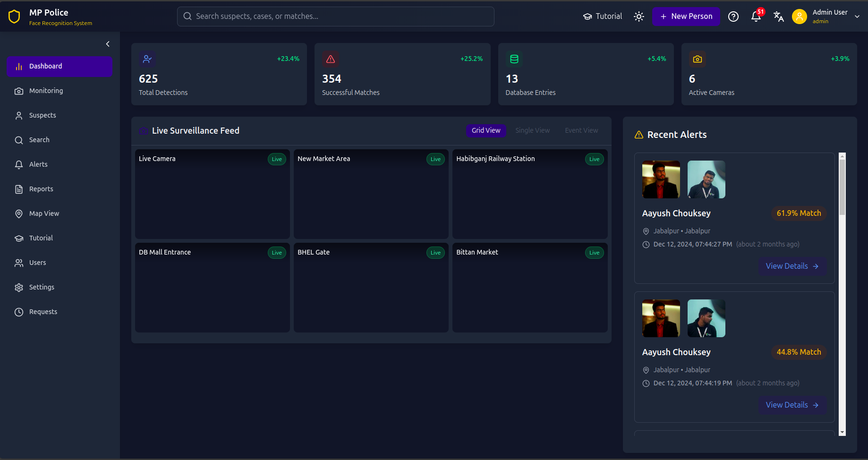Viewport: 868px width, 460px height.
Task: Click the Tutorial graduation cap in sidebar
Action: (19, 238)
